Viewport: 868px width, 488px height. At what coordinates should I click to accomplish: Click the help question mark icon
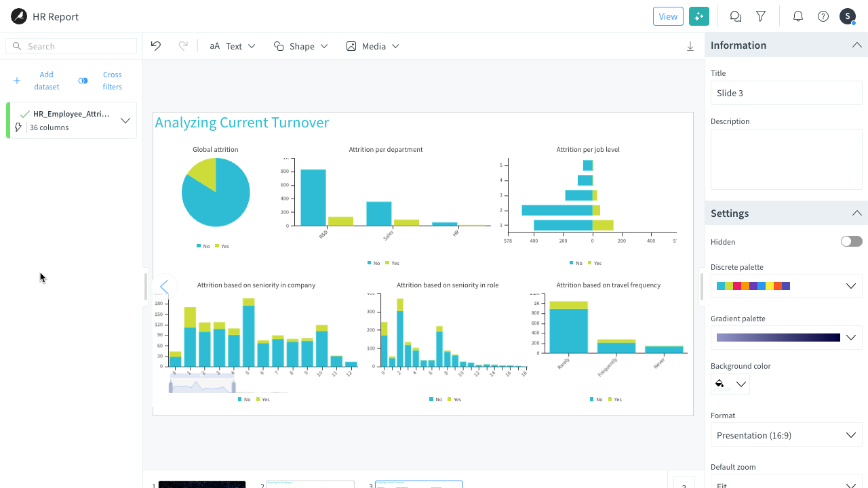823,16
